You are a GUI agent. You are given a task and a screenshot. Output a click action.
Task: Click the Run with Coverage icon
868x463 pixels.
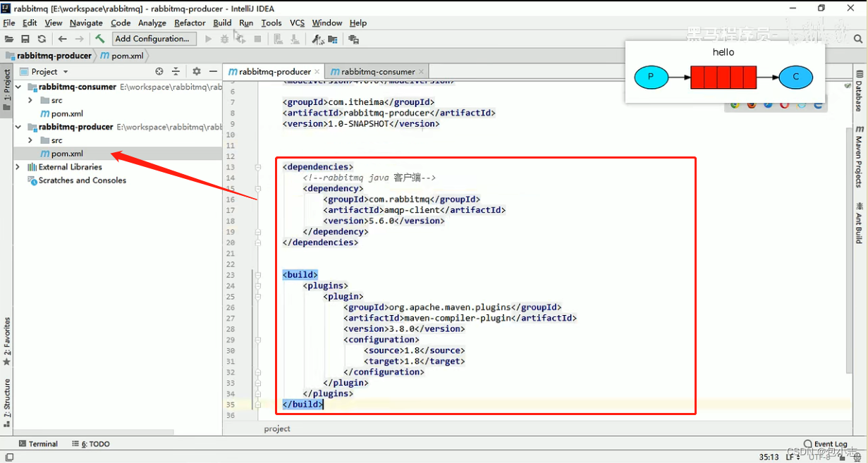coord(241,39)
